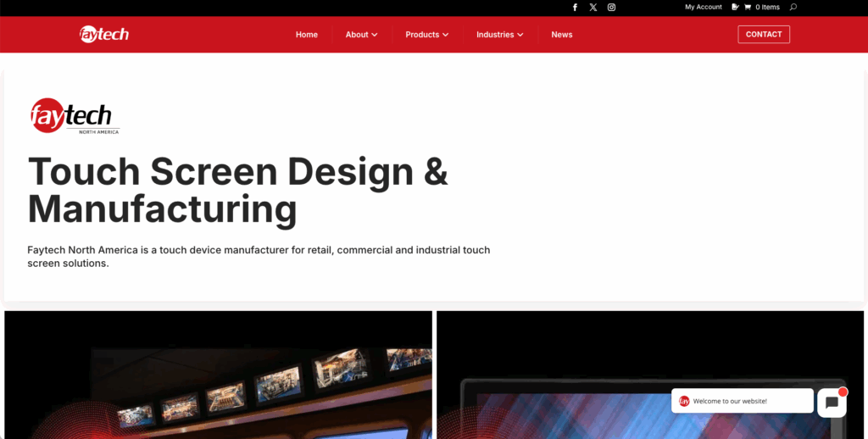Image resolution: width=868 pixels, height=439 pixels.
Task: Open the shopping cart icon
Action: 748,7
